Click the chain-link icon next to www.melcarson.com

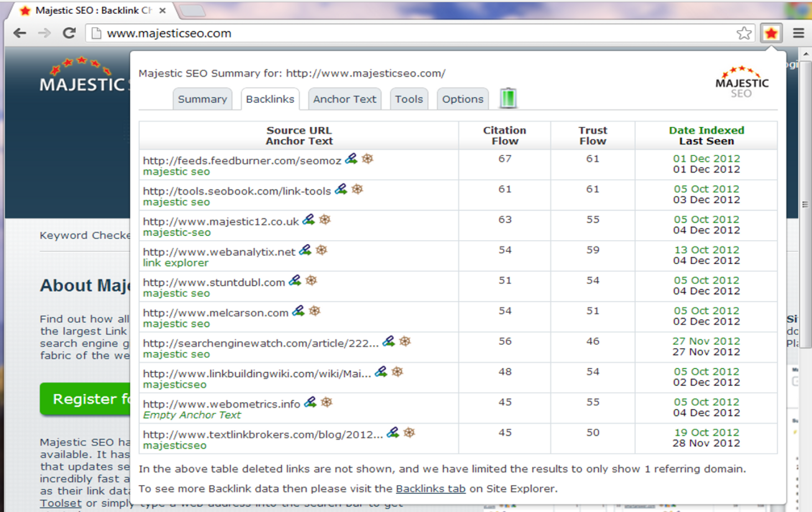tap(298, 311)
